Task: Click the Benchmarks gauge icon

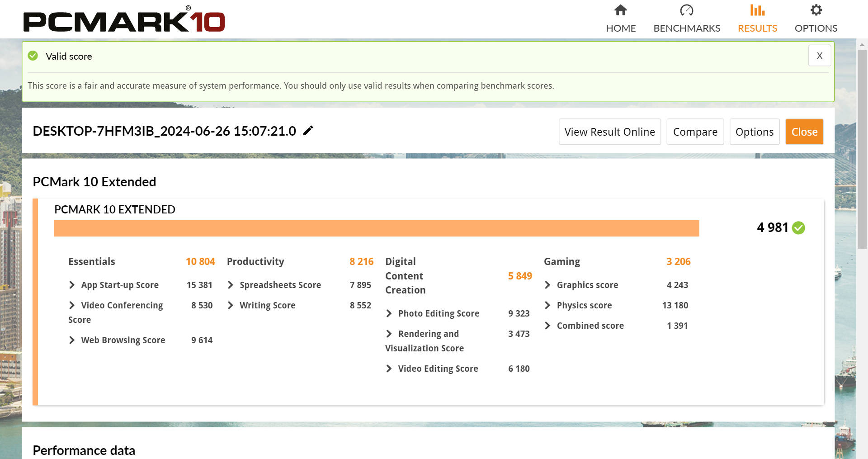Action: pos(687,10)
